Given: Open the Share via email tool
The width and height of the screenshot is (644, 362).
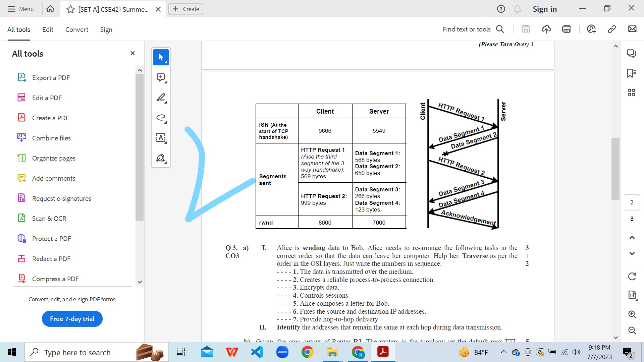Looking at the screenshot, I should [632, 29].
